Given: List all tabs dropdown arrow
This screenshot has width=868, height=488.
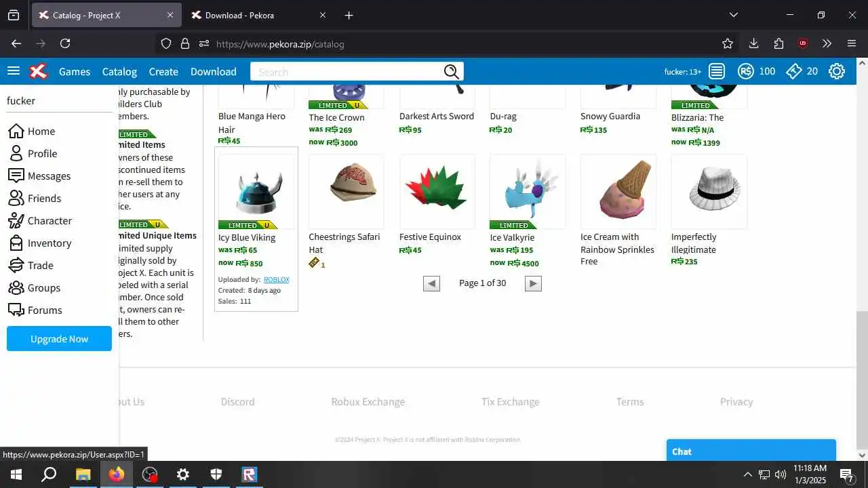Looking at the screenshot, I should (733, 15).
